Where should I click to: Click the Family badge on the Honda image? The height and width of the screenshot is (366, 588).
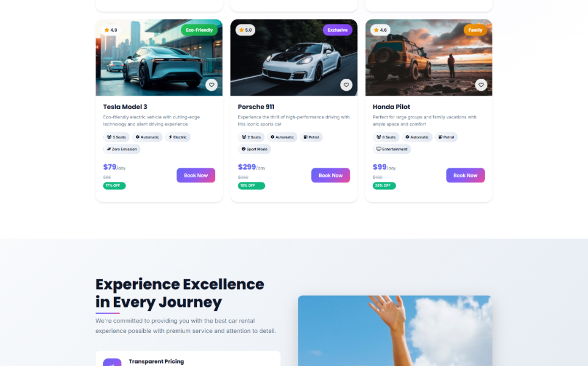475,30
